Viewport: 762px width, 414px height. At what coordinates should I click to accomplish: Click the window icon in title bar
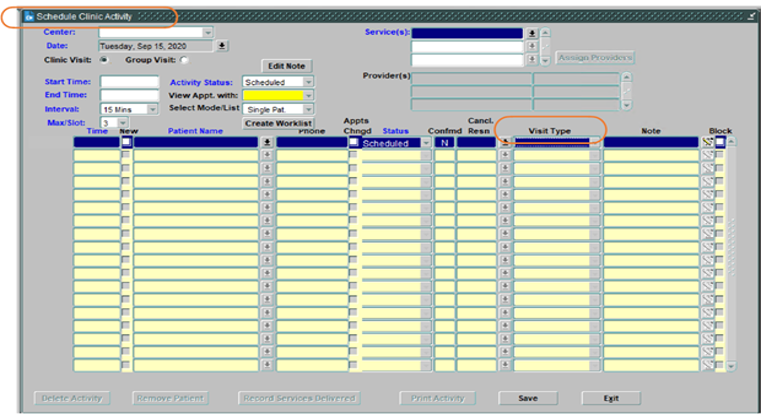[x=28, y=17]
